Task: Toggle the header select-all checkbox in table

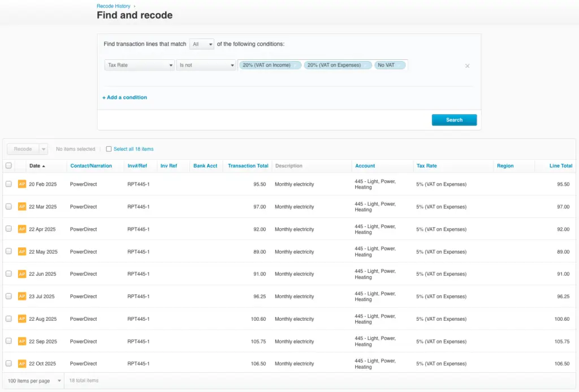Action: point(8,166)
